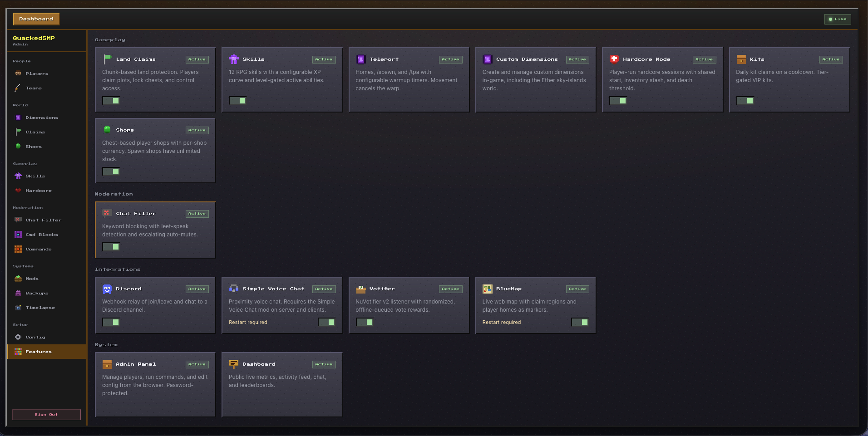Open Hardcore via the heart icon
Image resolution: width=868 pixels, height=436 pixels.
point(18,191)
